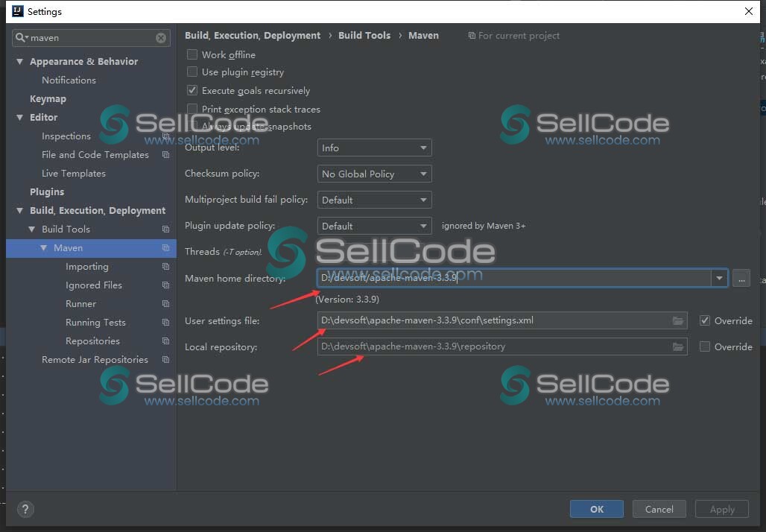Click project-level icon beside Importing

point(165,266)
